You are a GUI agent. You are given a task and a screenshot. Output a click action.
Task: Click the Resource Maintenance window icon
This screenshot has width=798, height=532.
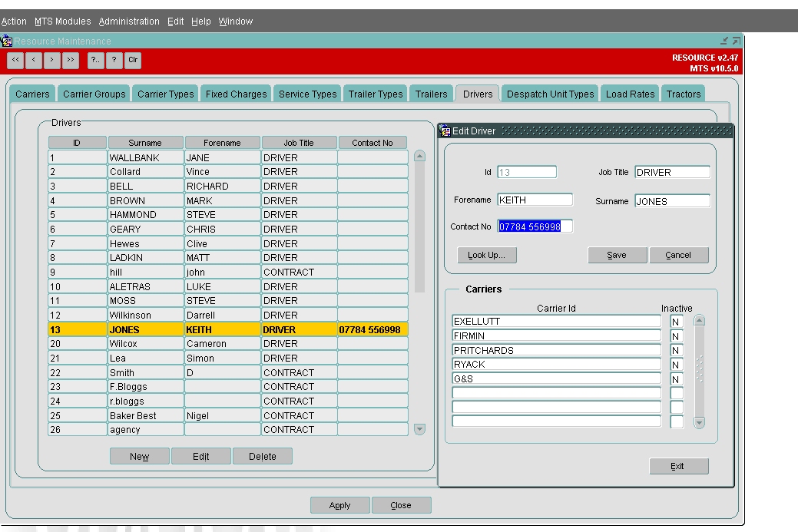click(x=7, y=41)
